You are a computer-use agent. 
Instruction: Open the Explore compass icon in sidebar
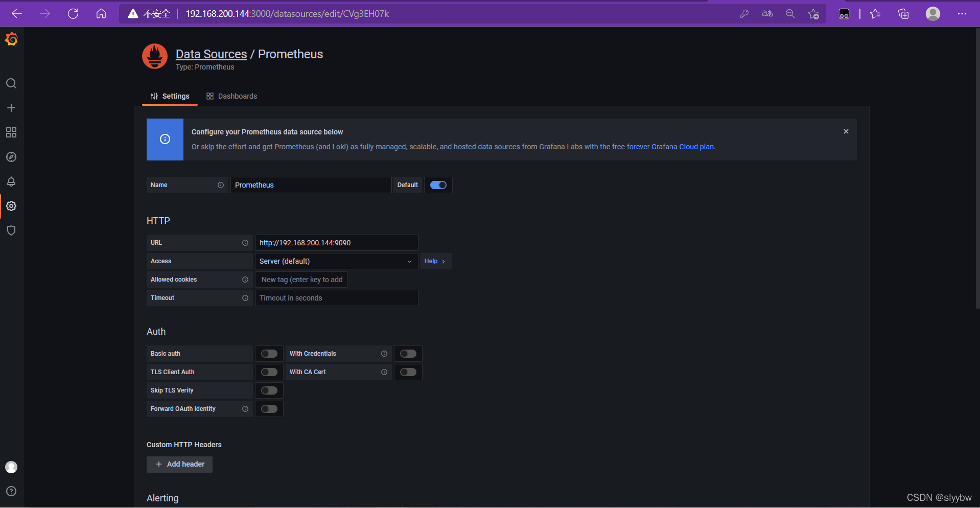click(11, 157)
